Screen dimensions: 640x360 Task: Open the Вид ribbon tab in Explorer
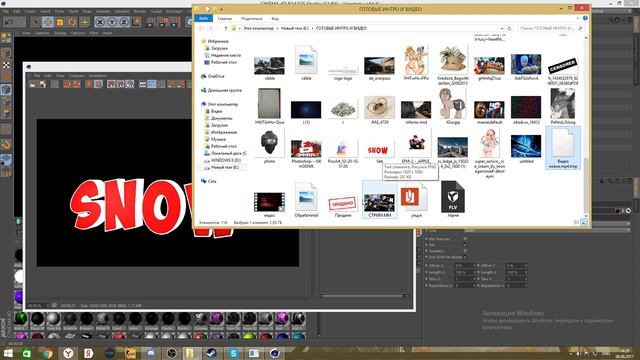[275, 18]
